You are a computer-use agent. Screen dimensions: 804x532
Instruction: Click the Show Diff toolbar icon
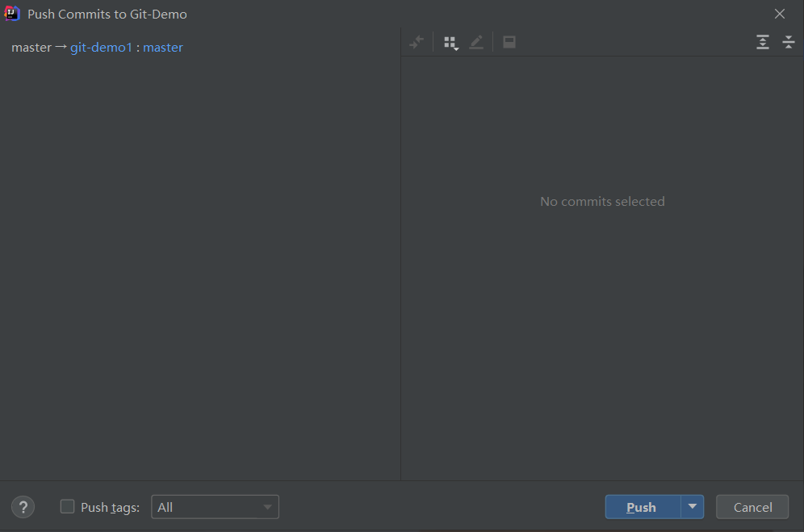[417, 42]
